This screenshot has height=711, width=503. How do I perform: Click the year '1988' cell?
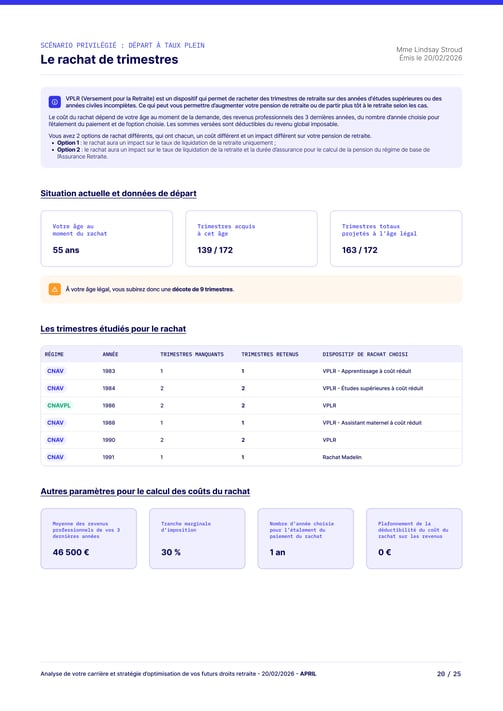point(109,423)
